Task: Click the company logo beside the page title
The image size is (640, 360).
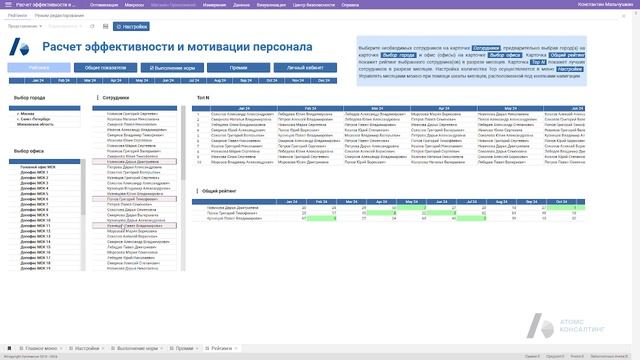Action: 19,47
